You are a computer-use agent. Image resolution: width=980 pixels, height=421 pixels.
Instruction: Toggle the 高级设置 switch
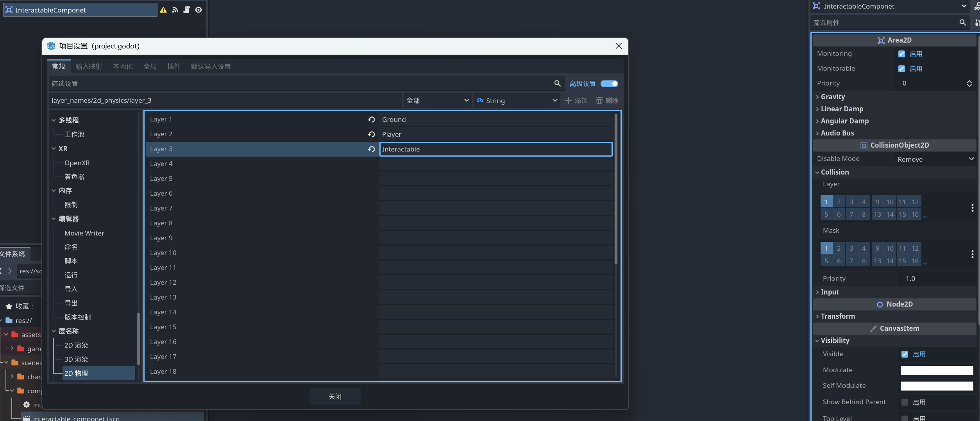pyautogui.click(x=609, y=84)
